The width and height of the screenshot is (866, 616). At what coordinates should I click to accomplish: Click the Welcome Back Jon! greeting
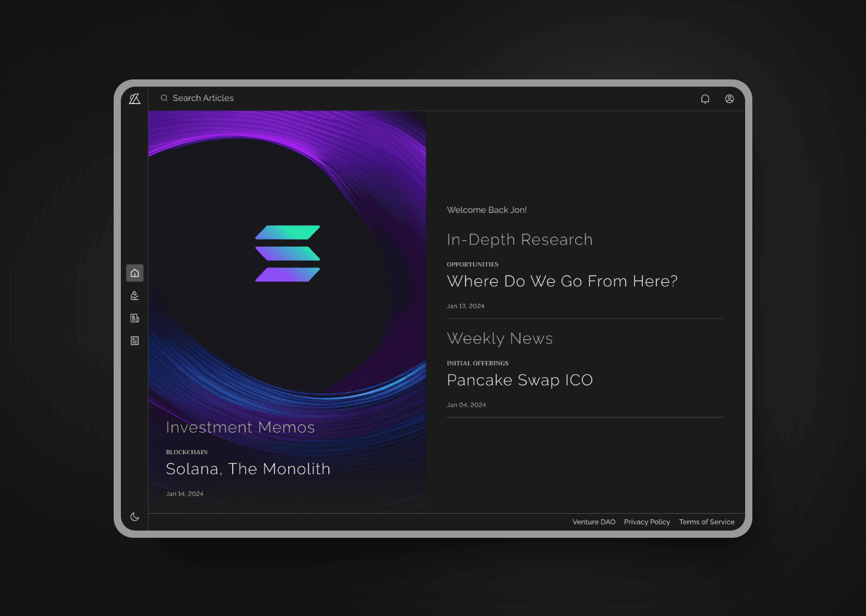tap(487, 210)
